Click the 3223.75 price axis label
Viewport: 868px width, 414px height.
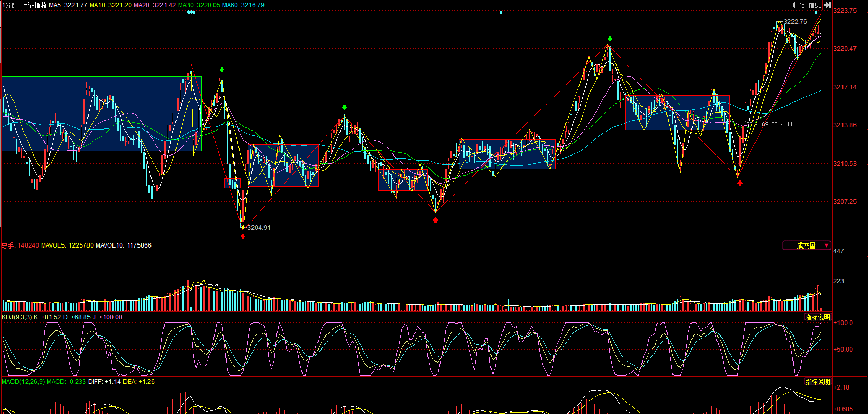845,11
